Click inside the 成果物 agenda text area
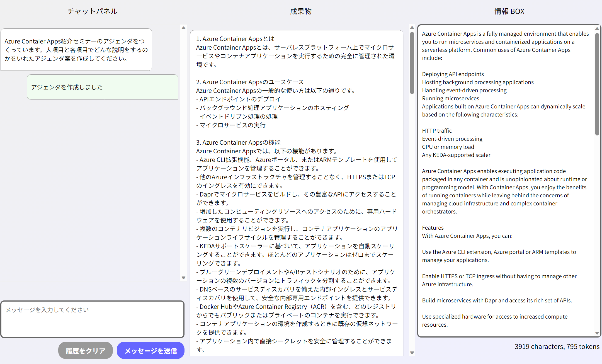Image resolution: width=602 pixels, height=364 pixels. click(x=297, y=192)
